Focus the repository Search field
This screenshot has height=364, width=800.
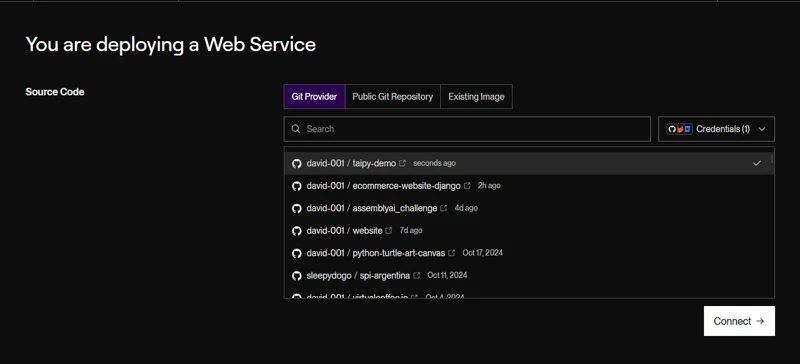467,129
